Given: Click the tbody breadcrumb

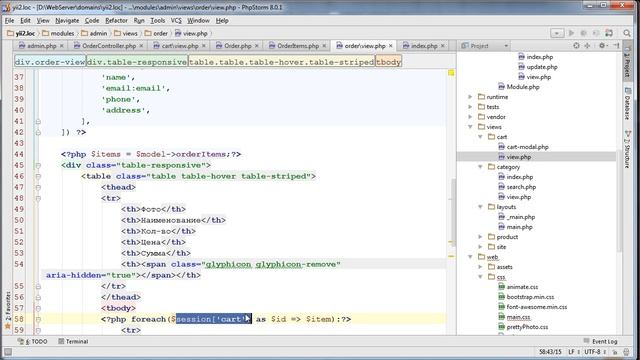Looking at the screenshot, I should [x=388, y=62].
